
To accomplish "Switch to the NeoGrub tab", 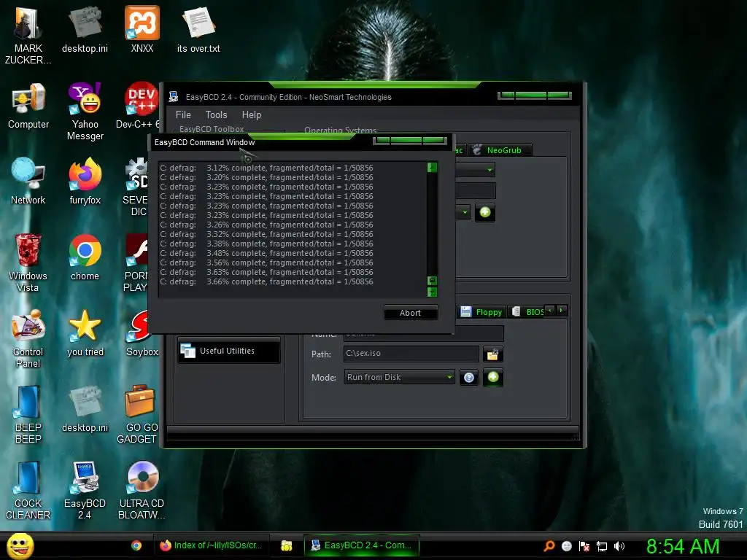I will 500,150.
